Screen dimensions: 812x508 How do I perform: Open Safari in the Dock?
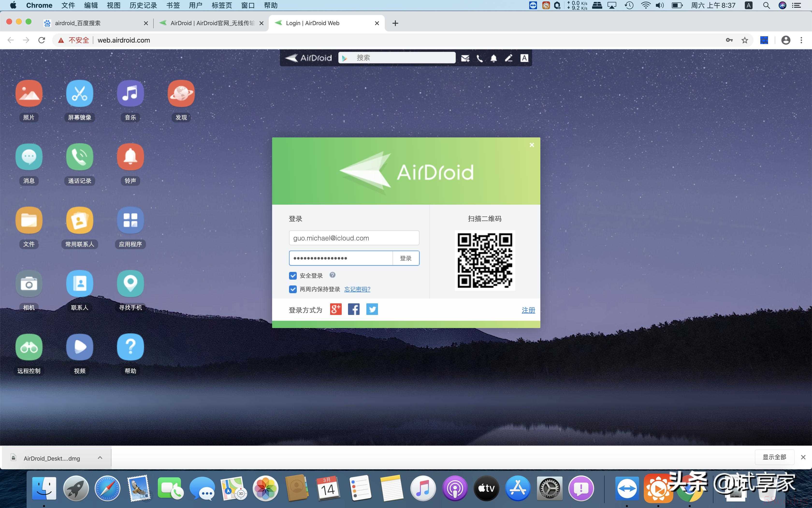107,488
